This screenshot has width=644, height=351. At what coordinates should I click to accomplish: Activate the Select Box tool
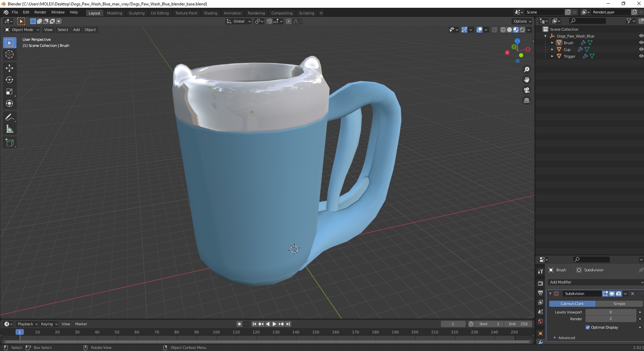pos(9,43)
